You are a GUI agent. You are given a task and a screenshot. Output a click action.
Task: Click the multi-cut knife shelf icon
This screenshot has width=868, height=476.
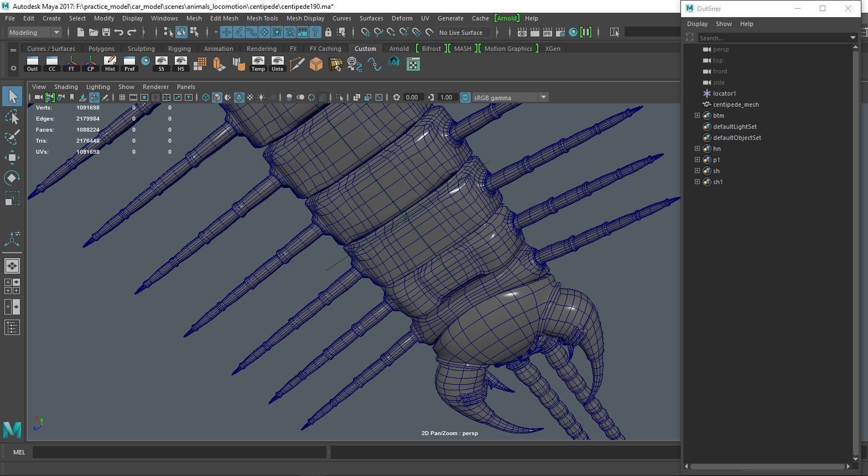pyautogui.click(x=297, y=64)
